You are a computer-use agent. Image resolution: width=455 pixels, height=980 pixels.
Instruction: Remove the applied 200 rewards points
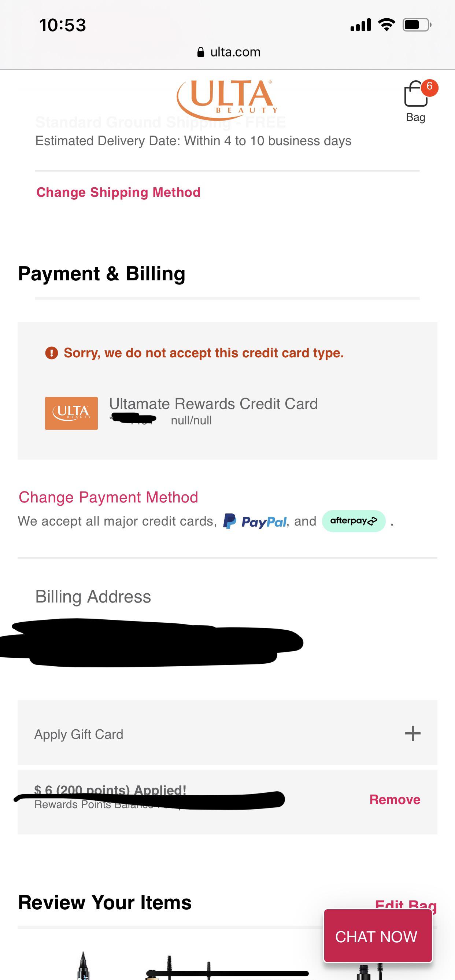click(x=395, y=799)
